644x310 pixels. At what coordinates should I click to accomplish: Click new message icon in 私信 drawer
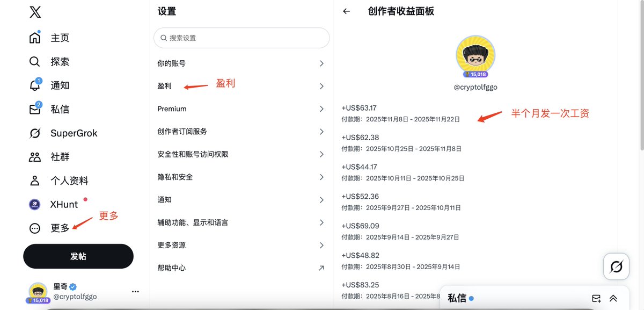tap(596, 298)
